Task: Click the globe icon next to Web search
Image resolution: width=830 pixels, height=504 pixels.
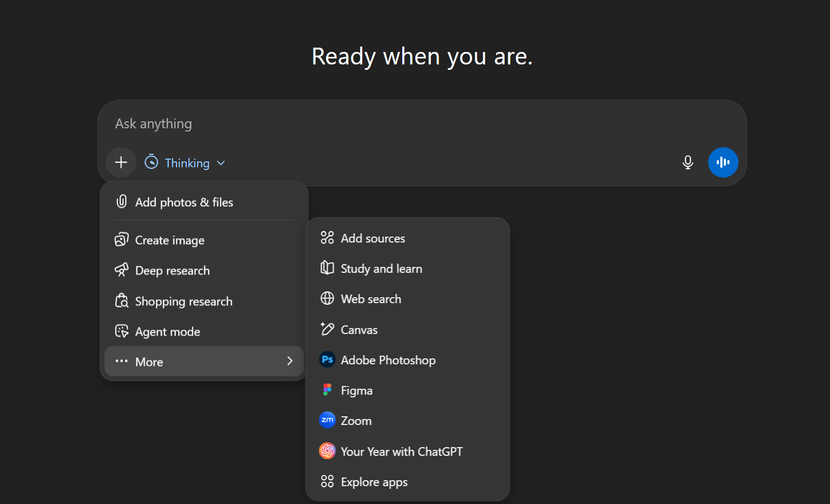Action: pyautogui.click(x=327, y=298)
